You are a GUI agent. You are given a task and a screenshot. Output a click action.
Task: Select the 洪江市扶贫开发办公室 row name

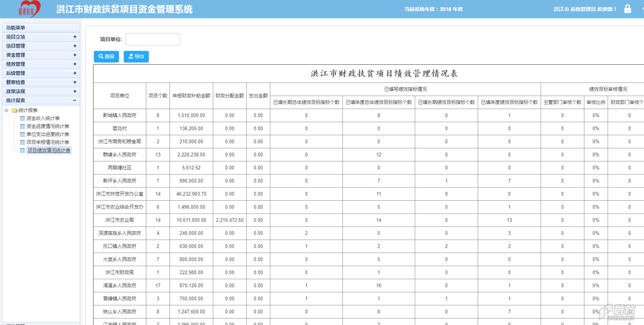tap(120, 194)
